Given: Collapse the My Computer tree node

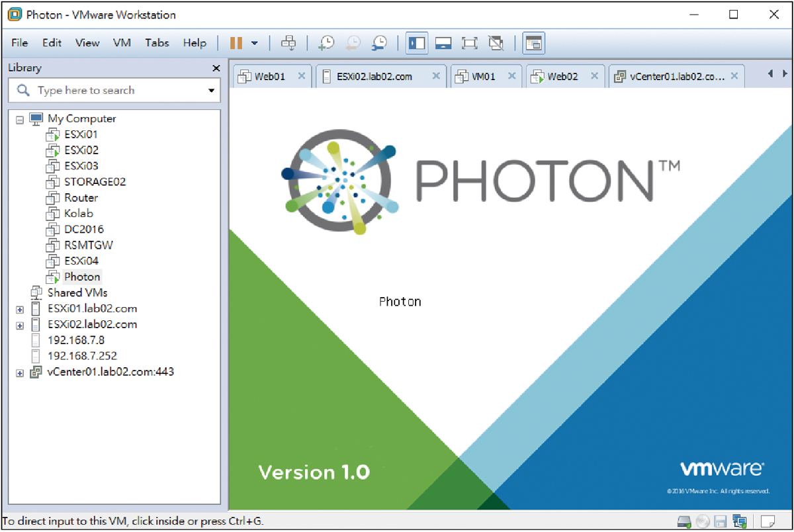Looking at the screenshot, I should click(x=20, y=120).
